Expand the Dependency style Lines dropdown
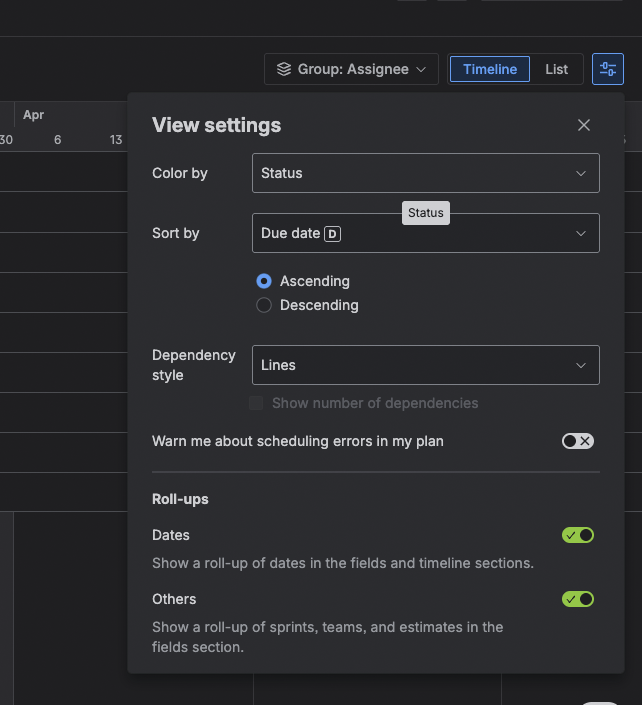Viewport: 642px width, 705px height. [425, 365]
